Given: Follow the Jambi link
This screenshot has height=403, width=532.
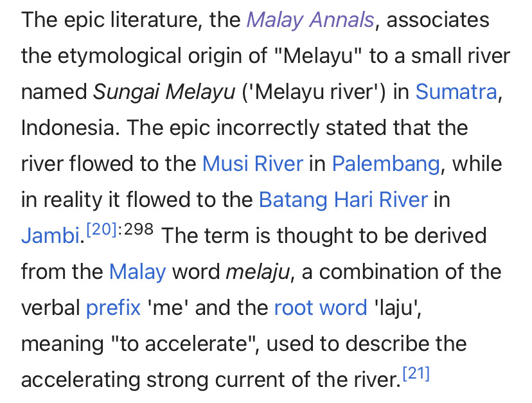Looking at the screenshot, I should pyautogui.click(x=51, y=235).
